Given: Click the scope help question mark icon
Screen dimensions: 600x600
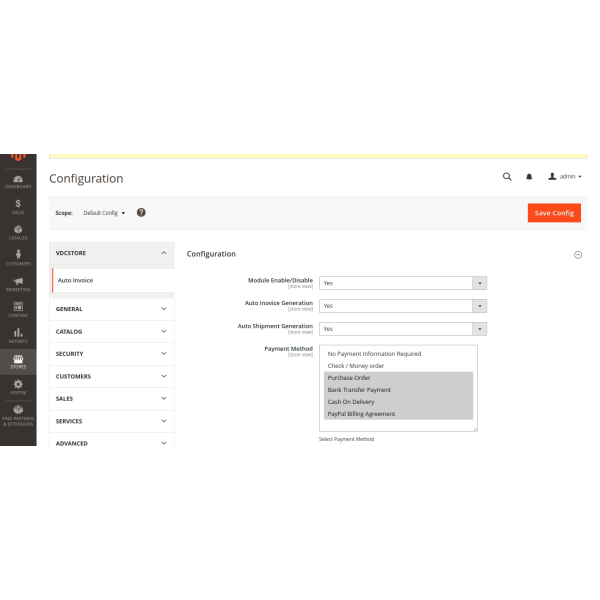Looking at the screenshot, I should point(141,212).
